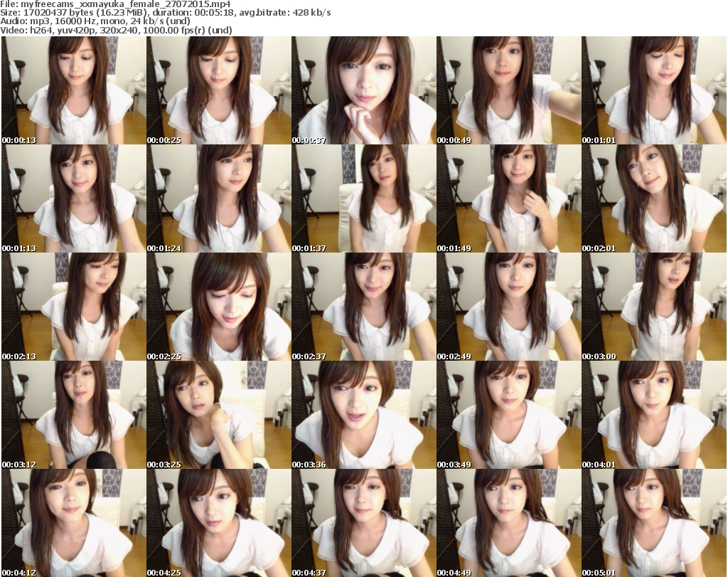Pick the 00:02:25 preview frame
The image size is (728, 577).
(x=219, y=307)
